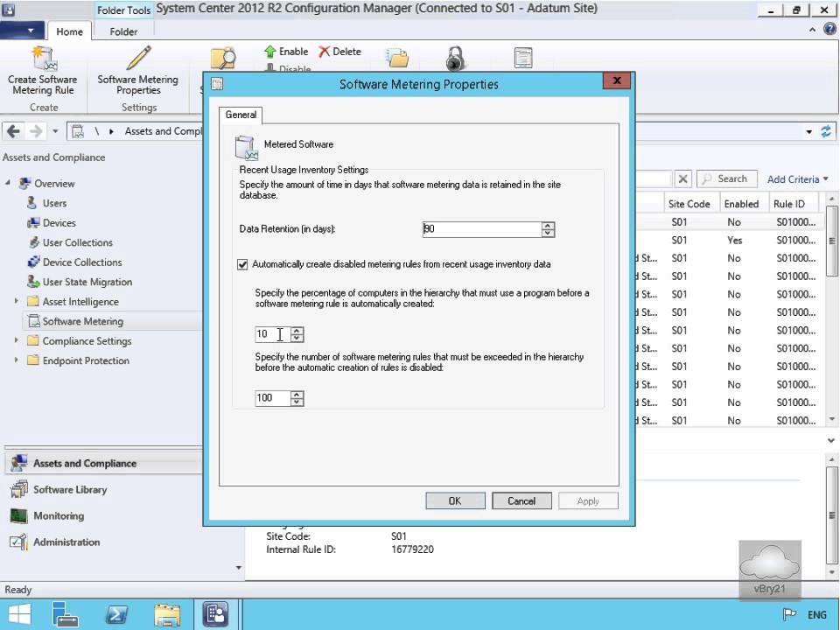Screen dimensions: 840x630
Task: Click the saved searches magnifier folder icon
Action: 223,59
